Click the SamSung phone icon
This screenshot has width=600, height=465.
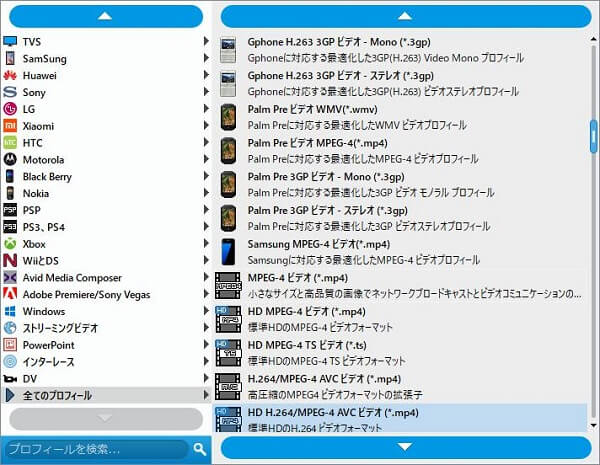10,58
